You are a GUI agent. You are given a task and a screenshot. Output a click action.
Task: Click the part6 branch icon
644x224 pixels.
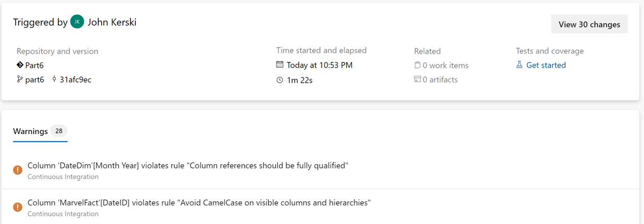point(20,79)
